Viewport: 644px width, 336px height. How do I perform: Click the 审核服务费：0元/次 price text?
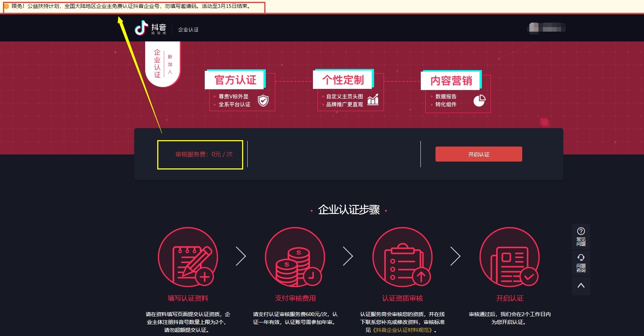tap(204, 154)
